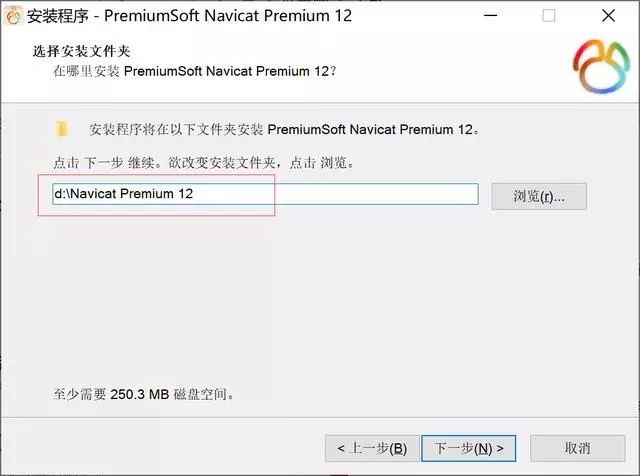Minimize the installer window
This screenshot has height=476, width=640.
[x=491, y=16]
